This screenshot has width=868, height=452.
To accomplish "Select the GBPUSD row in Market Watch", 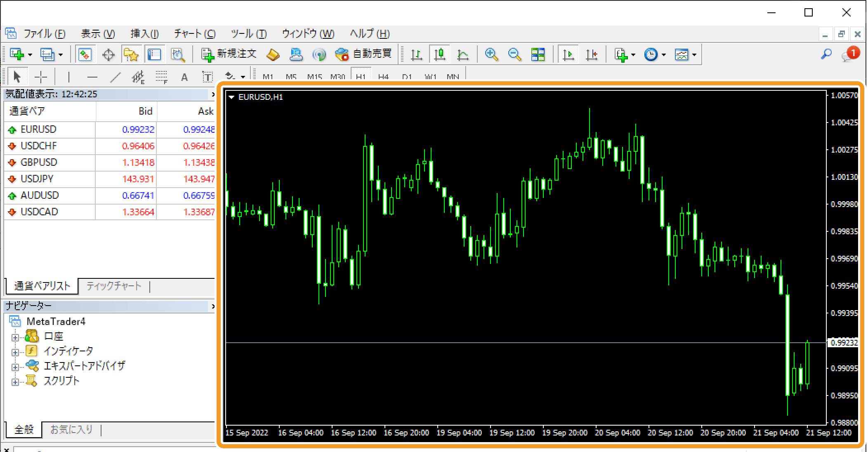I will (x=39, y=162).
